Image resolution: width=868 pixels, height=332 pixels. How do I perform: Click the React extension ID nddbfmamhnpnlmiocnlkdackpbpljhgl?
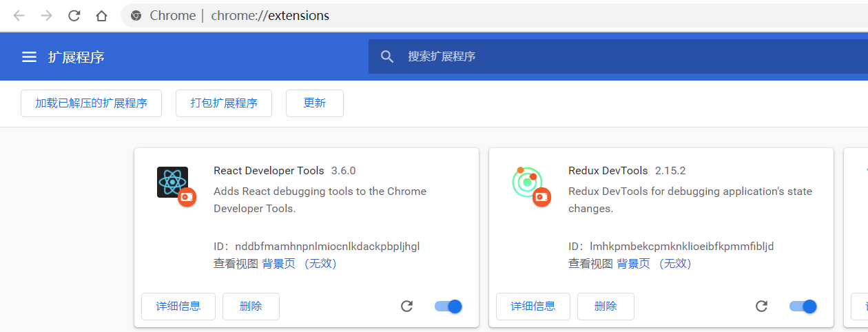tap(327, 247)
